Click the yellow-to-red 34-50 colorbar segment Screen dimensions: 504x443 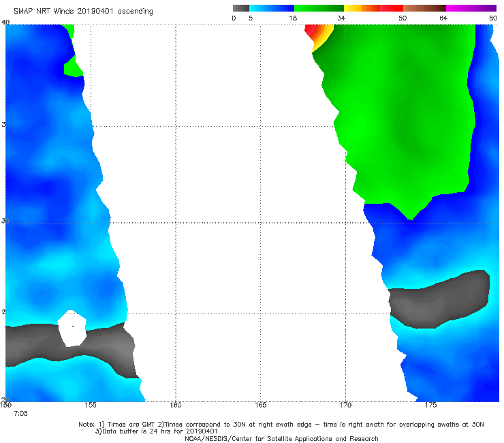point(373,8)
